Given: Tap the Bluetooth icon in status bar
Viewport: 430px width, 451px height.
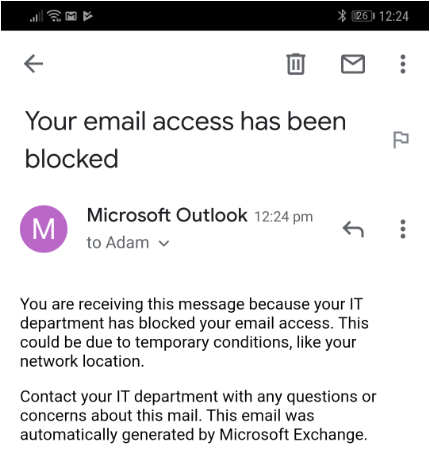Looking at the screenshot, I should click(342, 16).
